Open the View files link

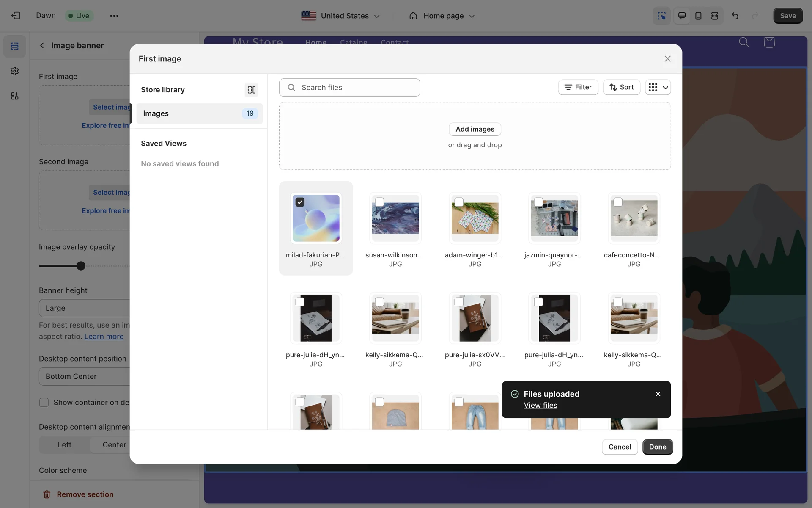pos(540,406)
